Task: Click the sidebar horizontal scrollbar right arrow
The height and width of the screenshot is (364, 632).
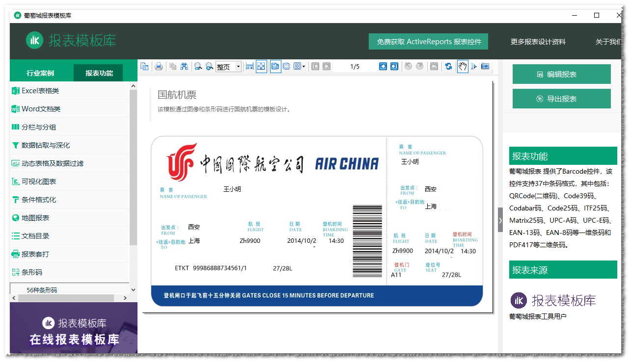Action: tap(125, 298)
